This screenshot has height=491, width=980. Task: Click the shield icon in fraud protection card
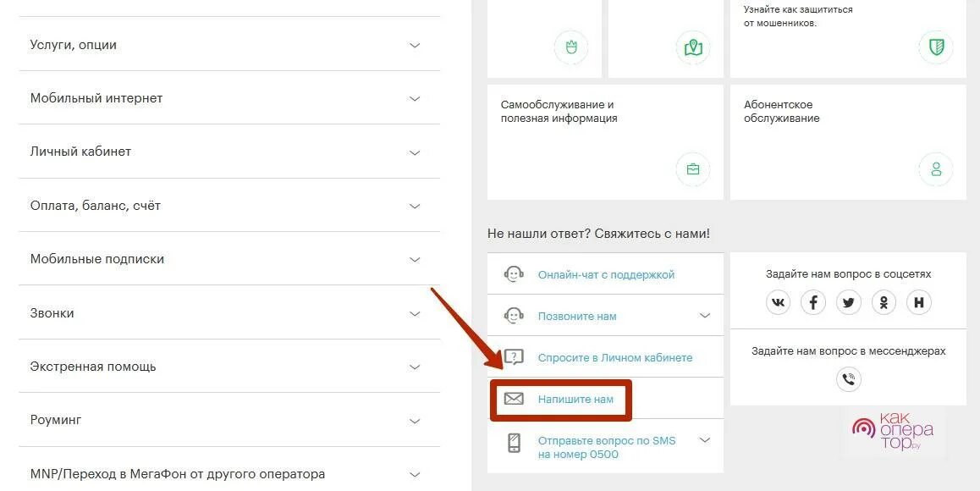click(936, 47)
